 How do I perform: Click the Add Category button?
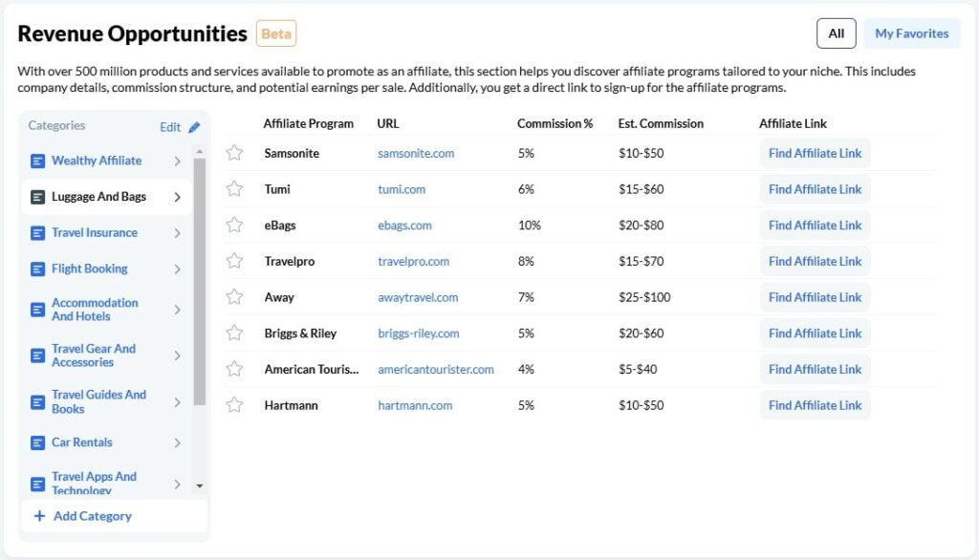click(x=115, y=516)
